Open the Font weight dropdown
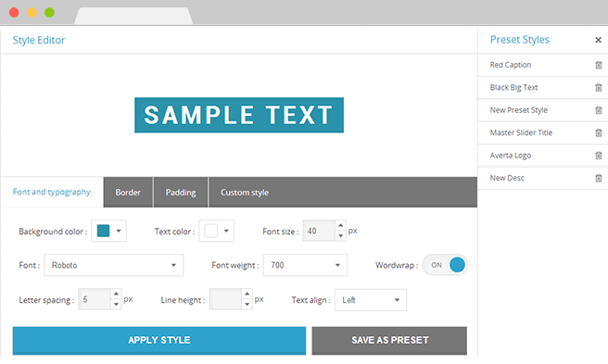Viewport: 608px width, 364px height. pos(305,265)
